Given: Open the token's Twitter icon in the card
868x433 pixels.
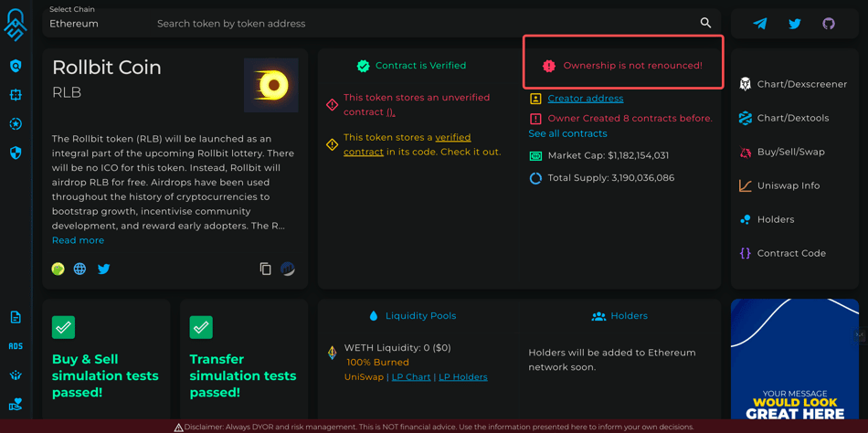Looking at the screenshot, I should click(x=103, y=269).
